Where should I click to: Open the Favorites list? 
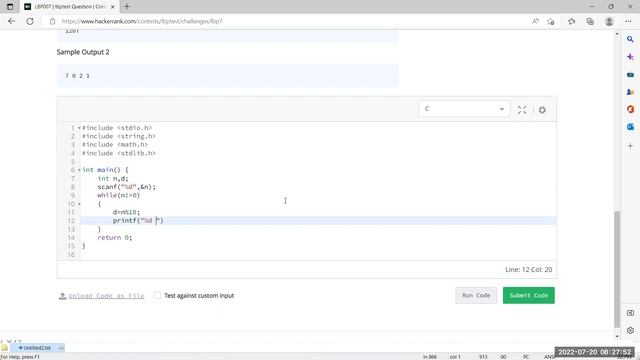pyautogui.click(x=571, y=21)
